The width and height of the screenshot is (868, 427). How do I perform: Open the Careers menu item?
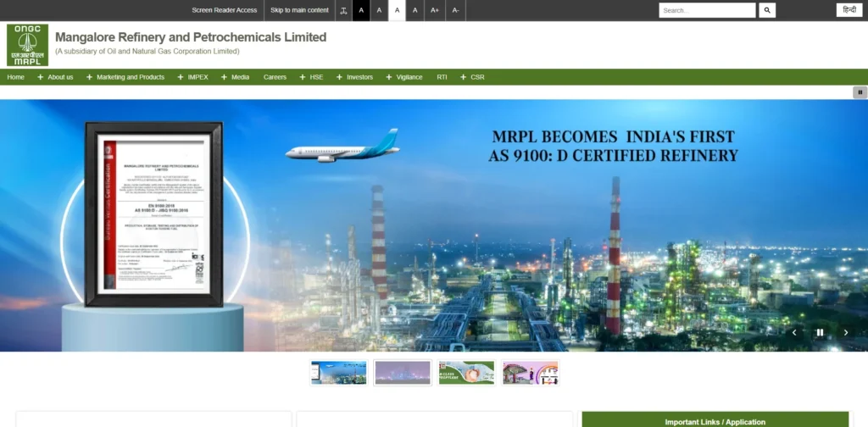[x=275, y=77]
